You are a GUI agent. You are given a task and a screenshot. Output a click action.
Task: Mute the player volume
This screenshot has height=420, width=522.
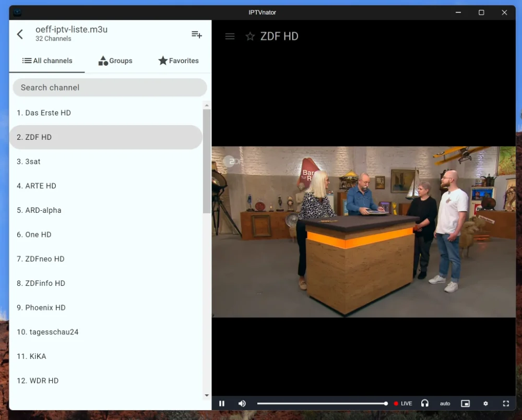coord(242,403)
